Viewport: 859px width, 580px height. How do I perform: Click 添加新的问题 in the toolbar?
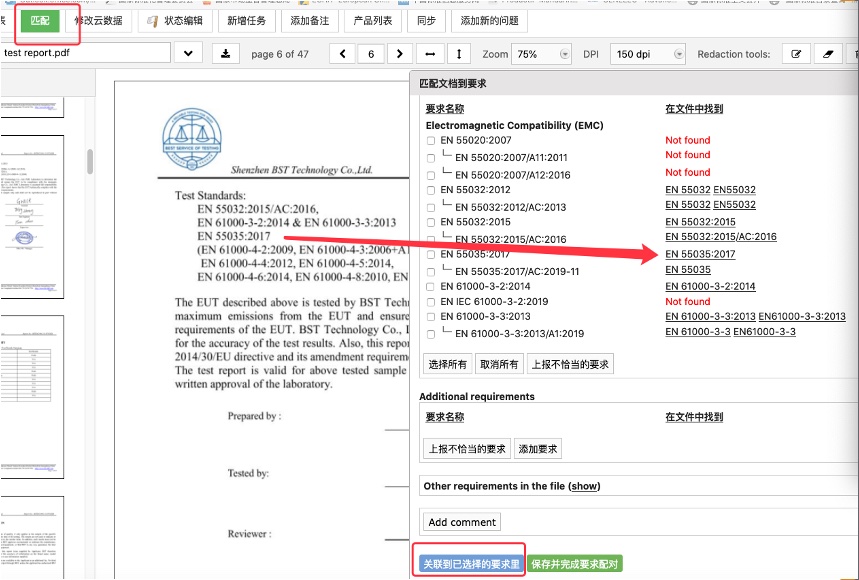point(489,21)
